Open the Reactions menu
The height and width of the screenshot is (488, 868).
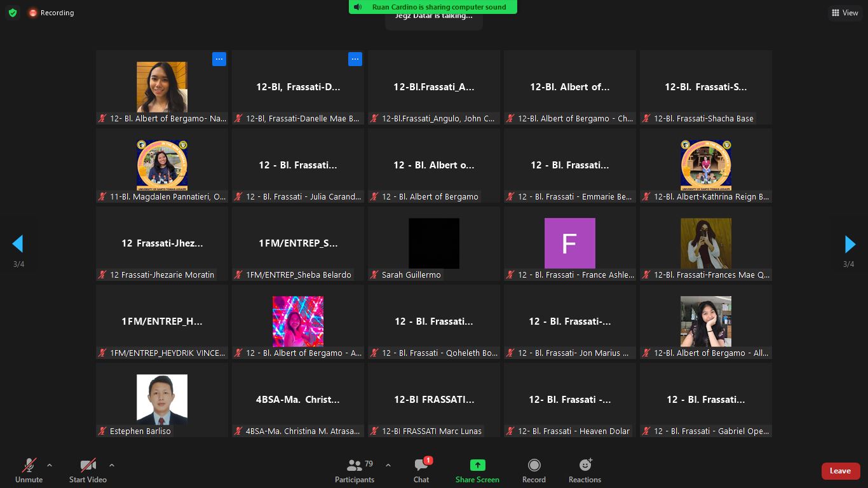585,471
